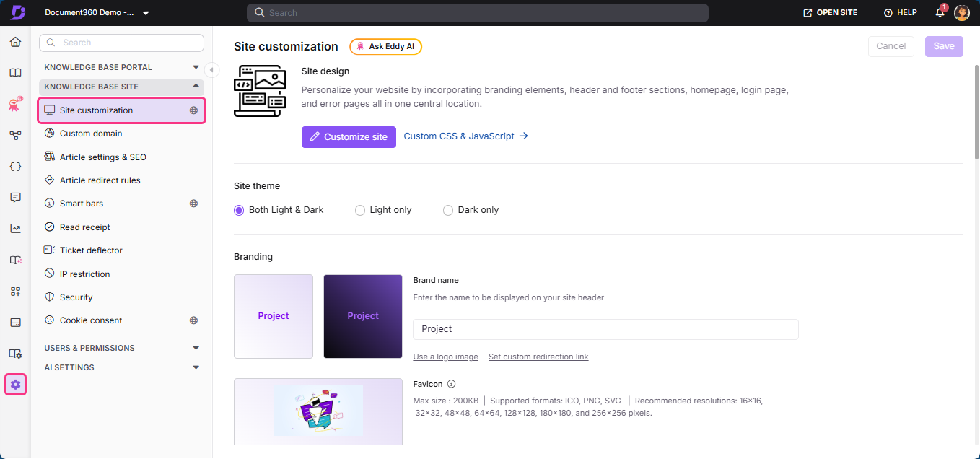This screenshot has width=980, height=459.
Task: Open the Document360 Demo project dropdown
Action: tap(97, 12)
